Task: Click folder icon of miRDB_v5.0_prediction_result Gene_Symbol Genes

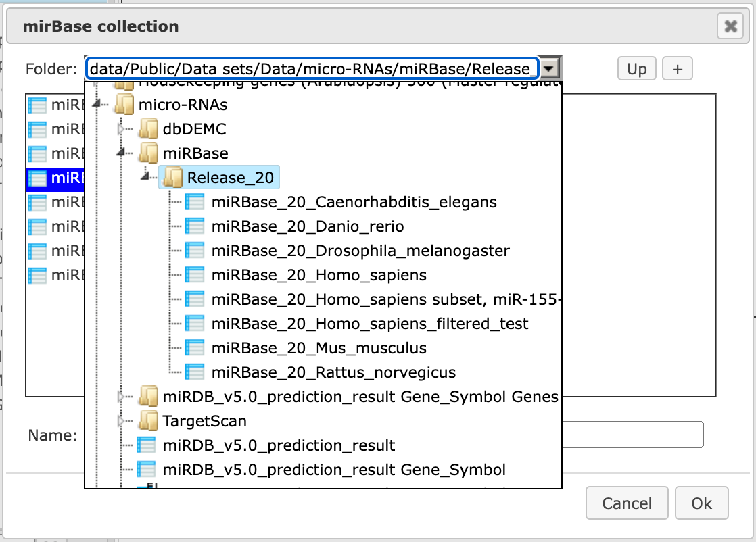Action: pos(149,397)
